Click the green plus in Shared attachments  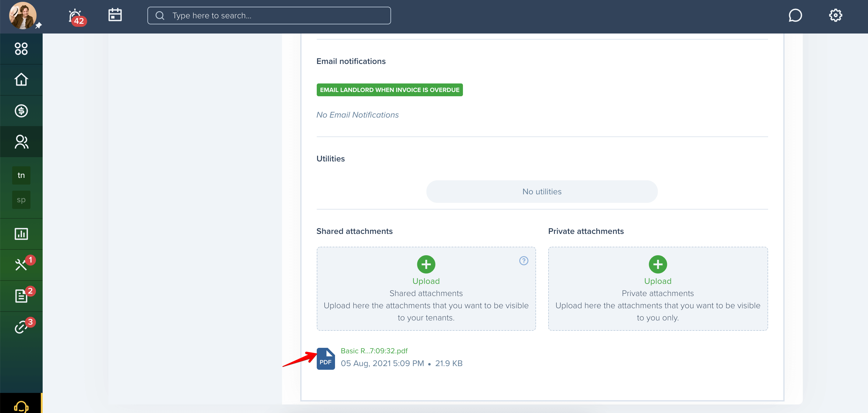coord(426,264)
